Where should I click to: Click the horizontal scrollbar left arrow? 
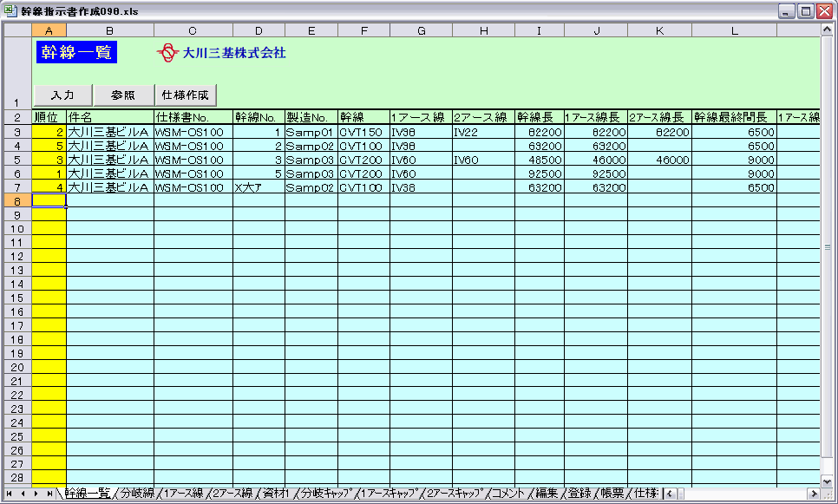point(670,494)
